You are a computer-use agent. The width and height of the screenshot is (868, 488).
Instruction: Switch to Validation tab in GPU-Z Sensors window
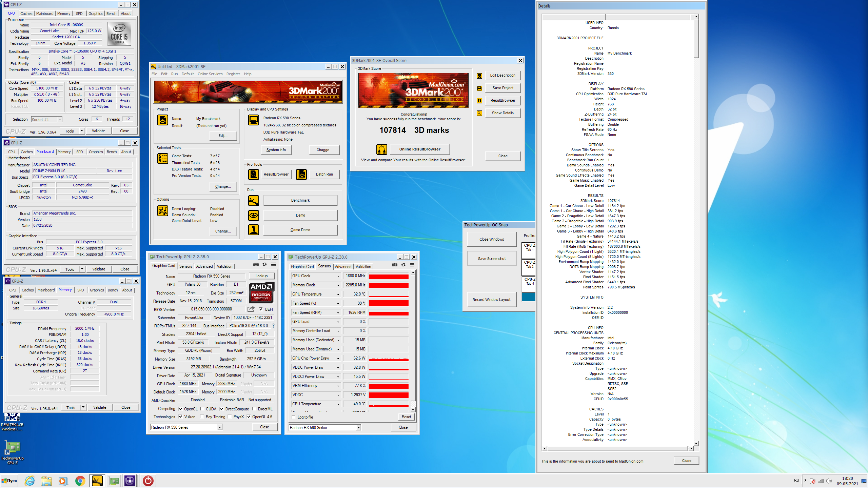pyautogui.click(x=363, y=267)
